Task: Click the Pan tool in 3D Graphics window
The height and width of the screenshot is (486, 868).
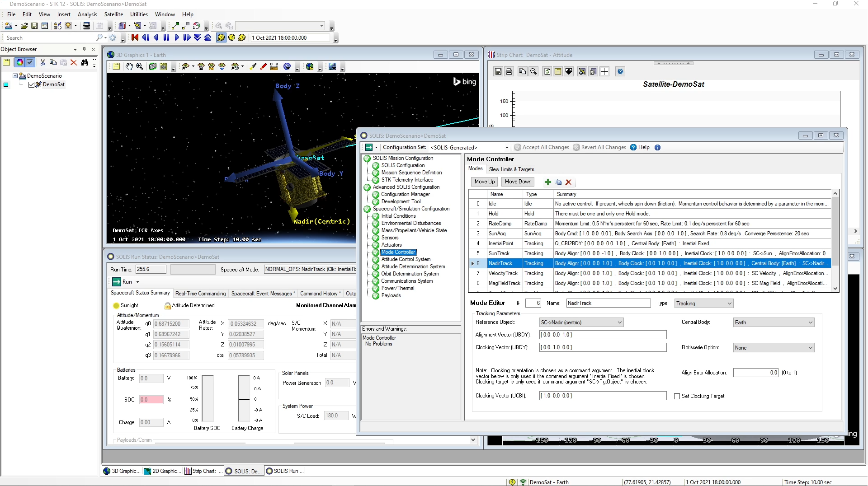Action: [129, 66]
